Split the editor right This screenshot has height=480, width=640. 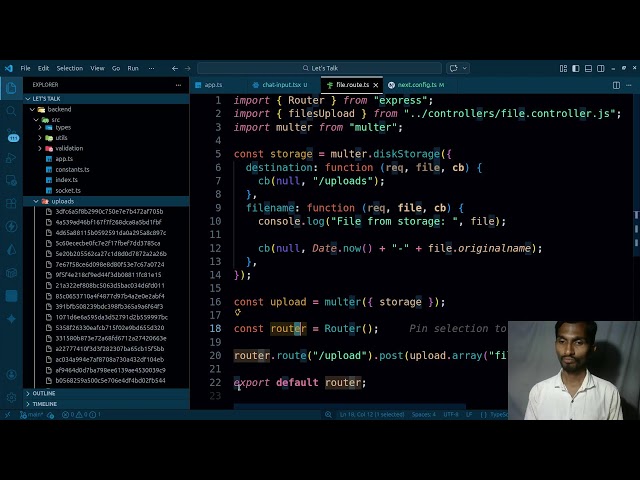tap(616, 85)
